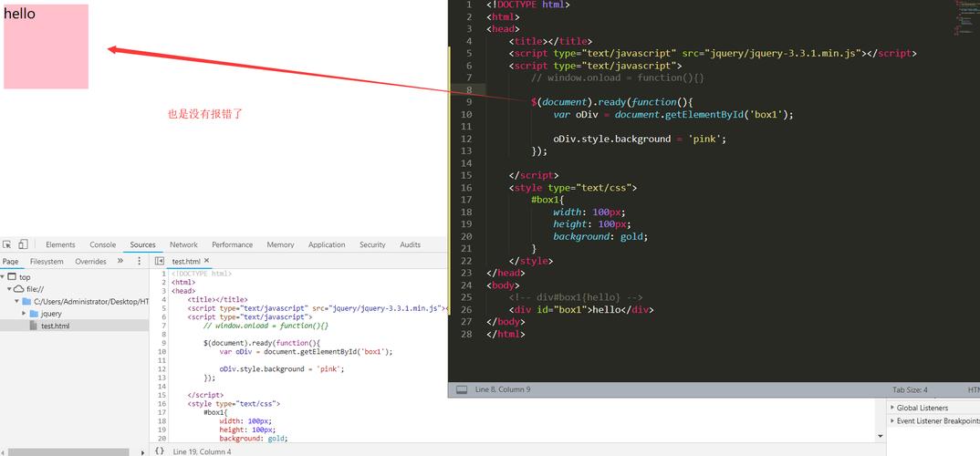
Task: Close the test.html tab in Sources
Action: 206,261
